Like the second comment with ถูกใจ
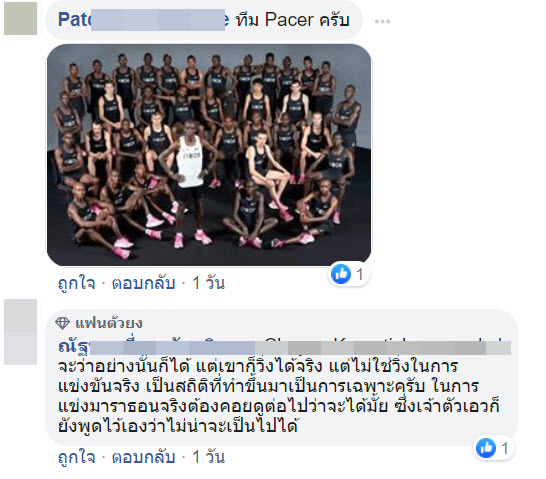Viewport: 546px width, 479px height. [x=77, y=457]
